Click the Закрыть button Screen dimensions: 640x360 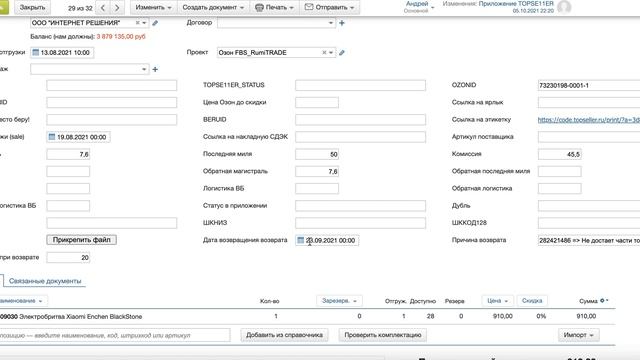pos(32,7)
